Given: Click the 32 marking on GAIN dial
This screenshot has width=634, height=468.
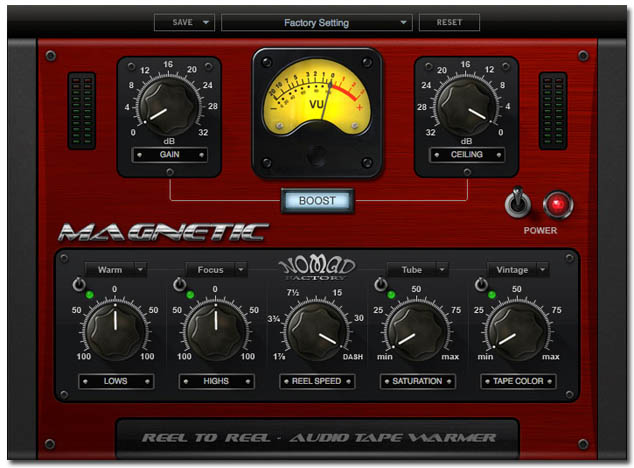Looking at the screenshot, I should 203,132.
